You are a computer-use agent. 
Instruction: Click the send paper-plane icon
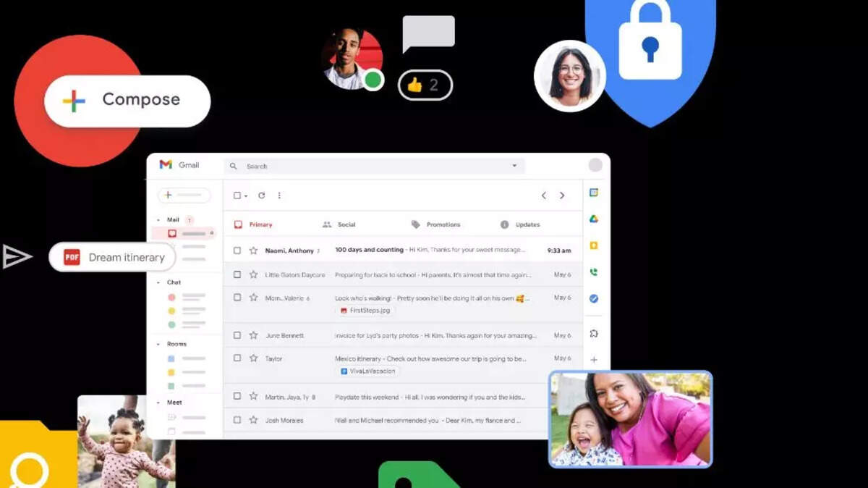(17, 256)
